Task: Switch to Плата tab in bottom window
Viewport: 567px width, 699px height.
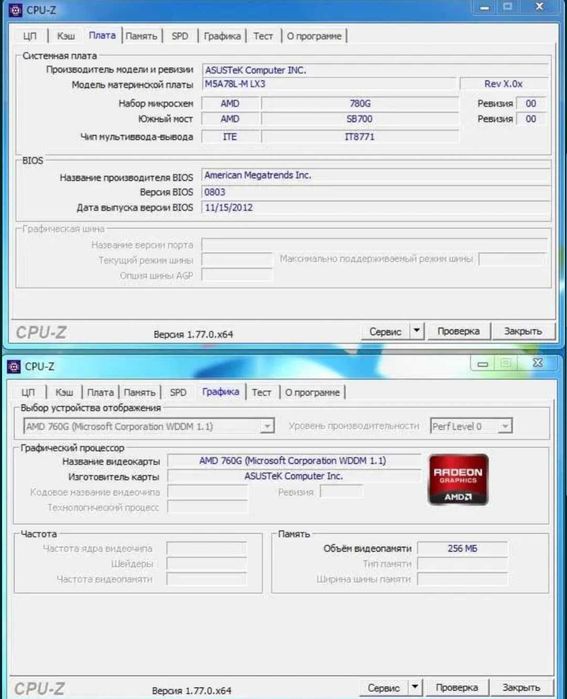Action: click(x=100, y=392)
